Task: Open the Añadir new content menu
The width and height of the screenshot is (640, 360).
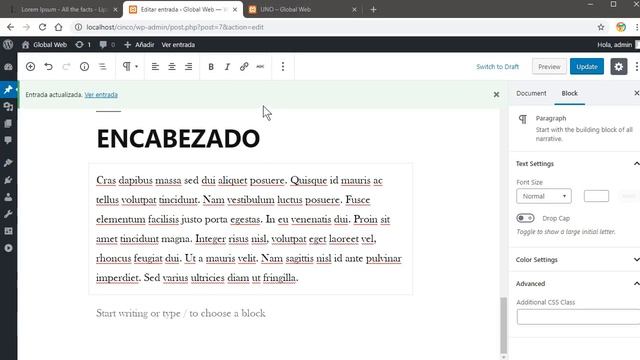Action: point(139,44)
